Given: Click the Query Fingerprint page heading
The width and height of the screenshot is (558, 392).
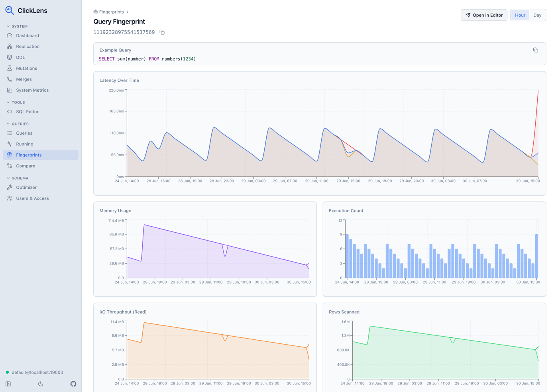Looking at the screenshot, I should coord(119,22).
